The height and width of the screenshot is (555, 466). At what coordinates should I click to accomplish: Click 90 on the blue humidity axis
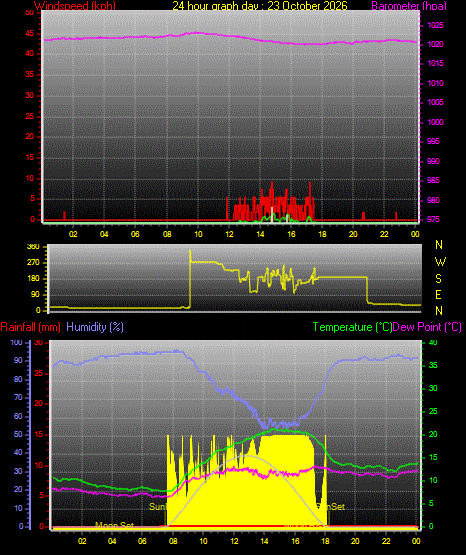click(x=18, y=360)
